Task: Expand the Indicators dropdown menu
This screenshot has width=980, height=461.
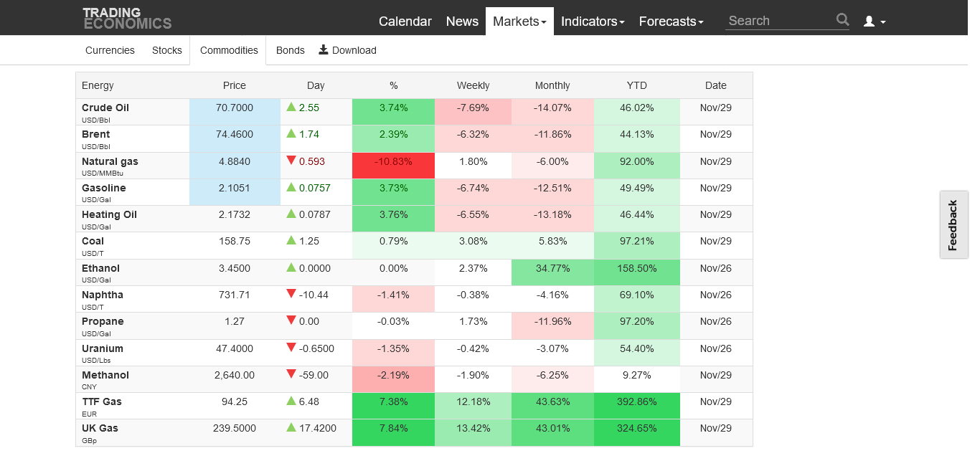Action: pyautogui.click(x=593, y=22)
